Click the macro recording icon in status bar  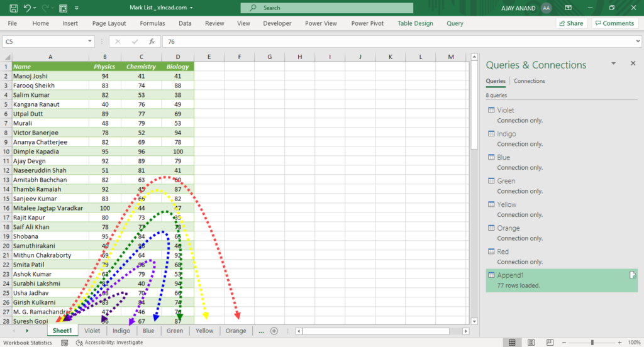65,343
